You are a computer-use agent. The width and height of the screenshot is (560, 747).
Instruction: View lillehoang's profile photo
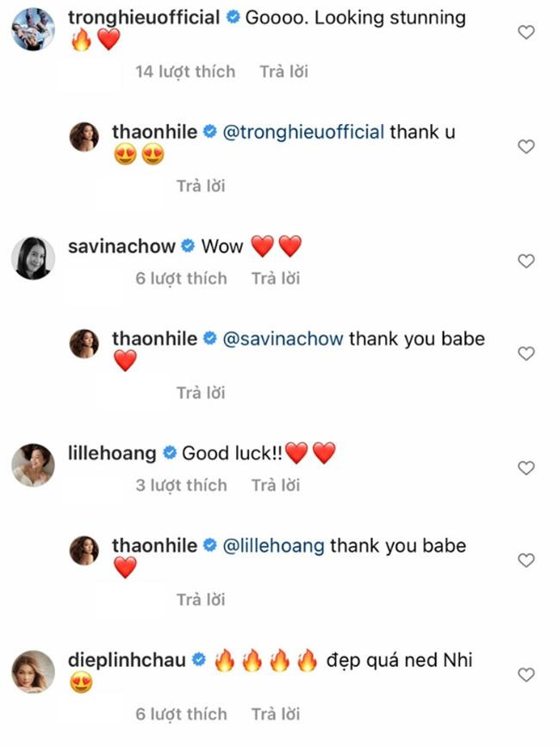point(33,465)
